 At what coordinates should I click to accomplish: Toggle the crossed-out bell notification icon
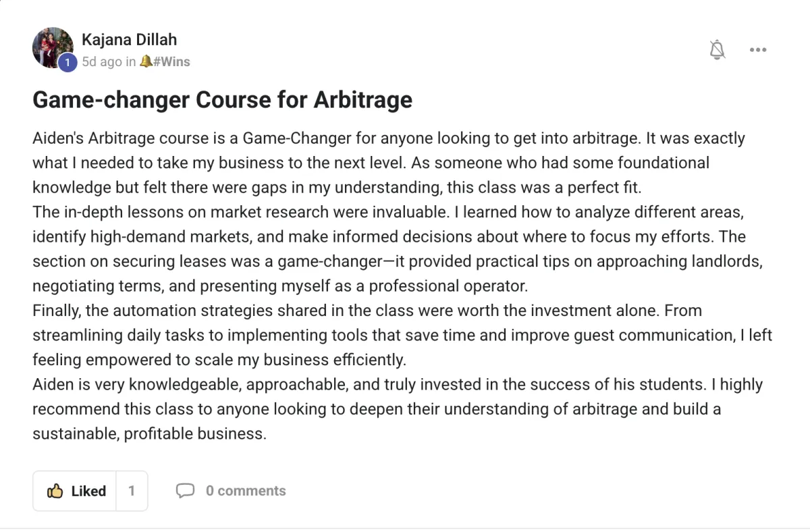[717, 49]
